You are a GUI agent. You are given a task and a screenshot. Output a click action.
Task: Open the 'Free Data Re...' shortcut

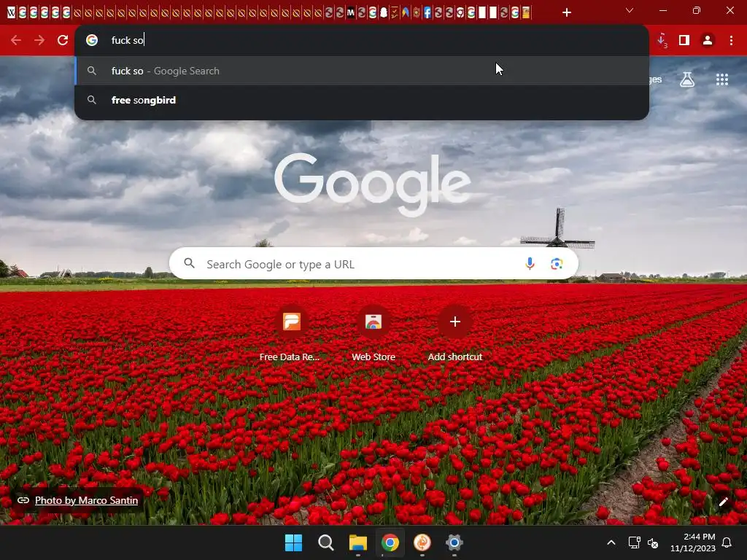click(290, 334)
